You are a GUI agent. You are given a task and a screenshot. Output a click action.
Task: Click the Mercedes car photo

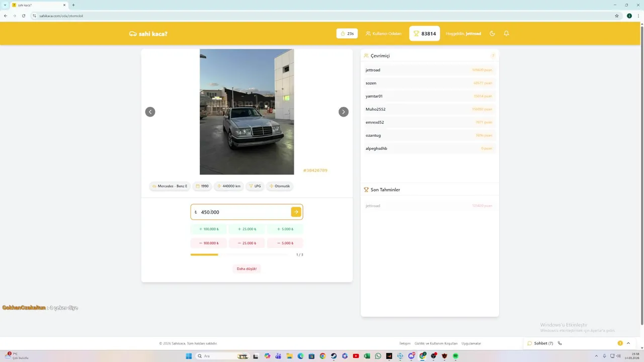[x=247, y=112]
